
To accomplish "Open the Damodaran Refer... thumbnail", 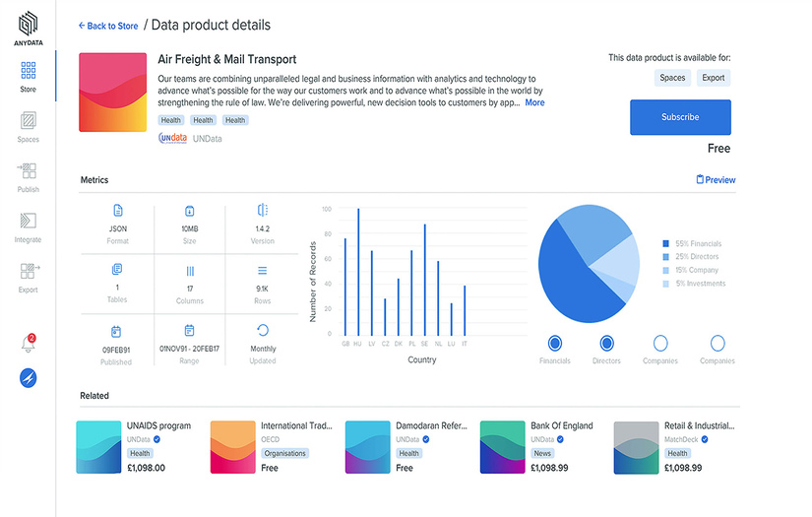I will pyautogui.click(x=368, y=447).
